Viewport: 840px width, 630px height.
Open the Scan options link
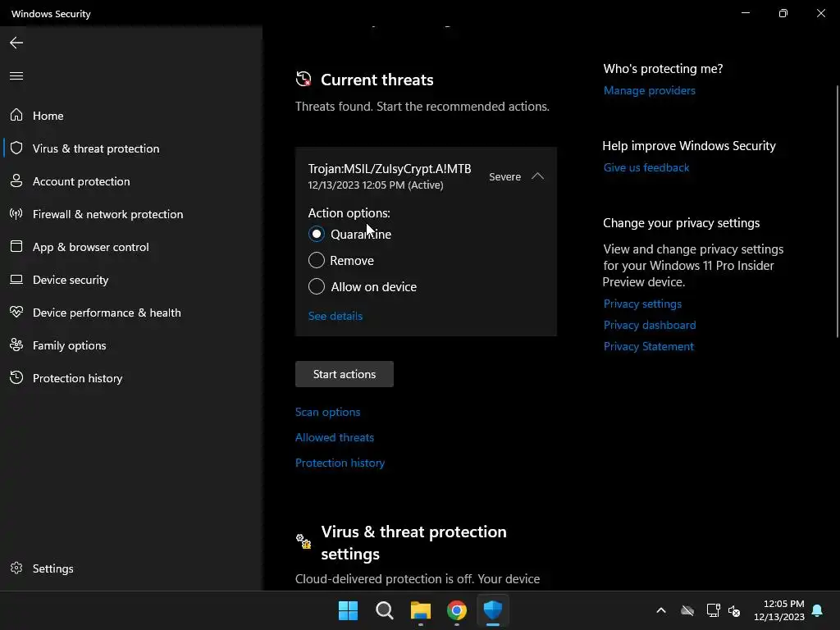click(x=328, y=412)
